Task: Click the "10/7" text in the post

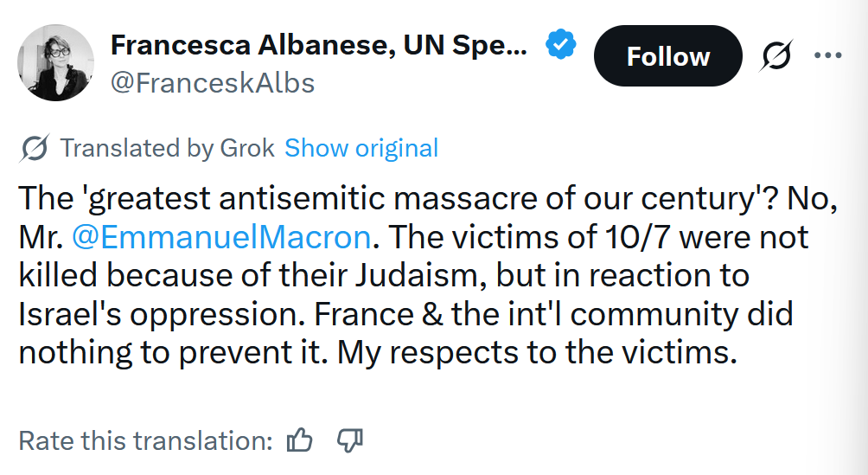Action: (x=607, y=236)
